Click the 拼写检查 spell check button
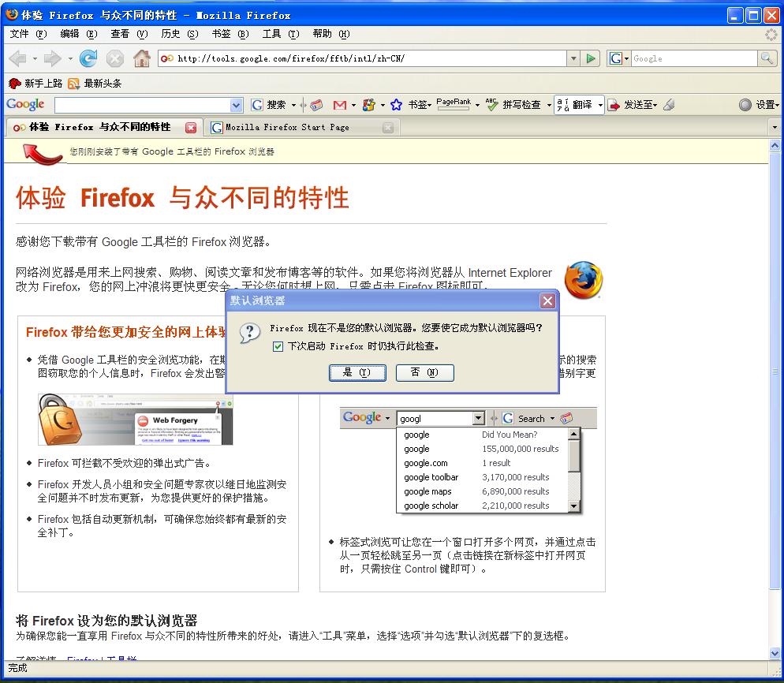The width and height of the screenshot is (784, 683). coord(514,104)
